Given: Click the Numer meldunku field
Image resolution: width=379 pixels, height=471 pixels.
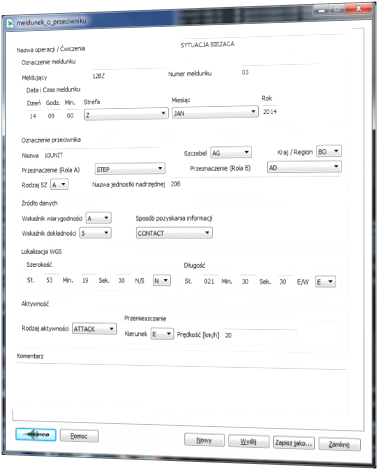Looking at the screenshot, I should coord(278,72).
